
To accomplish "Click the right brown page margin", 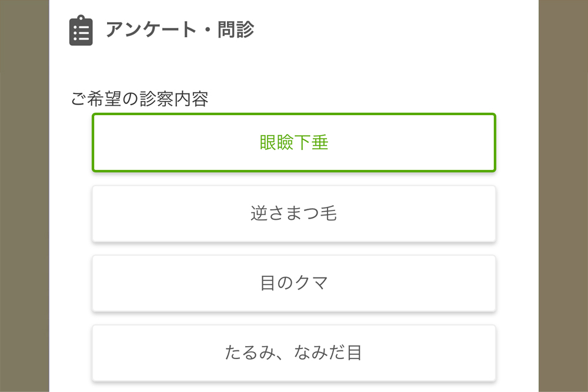I will (x=563, y=196).
